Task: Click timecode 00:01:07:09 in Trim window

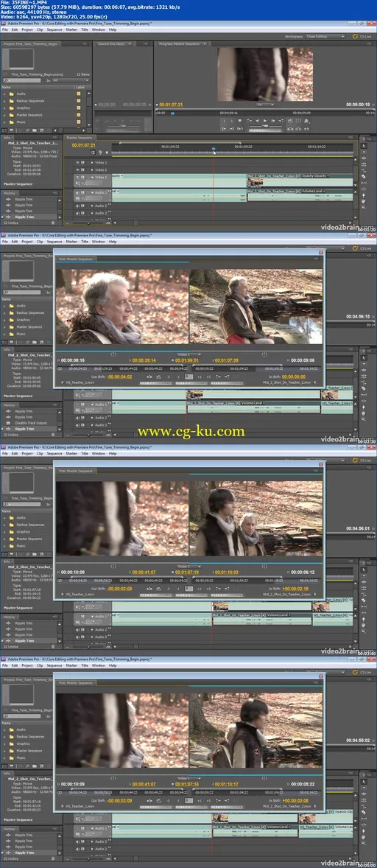Action: point(227,360)
